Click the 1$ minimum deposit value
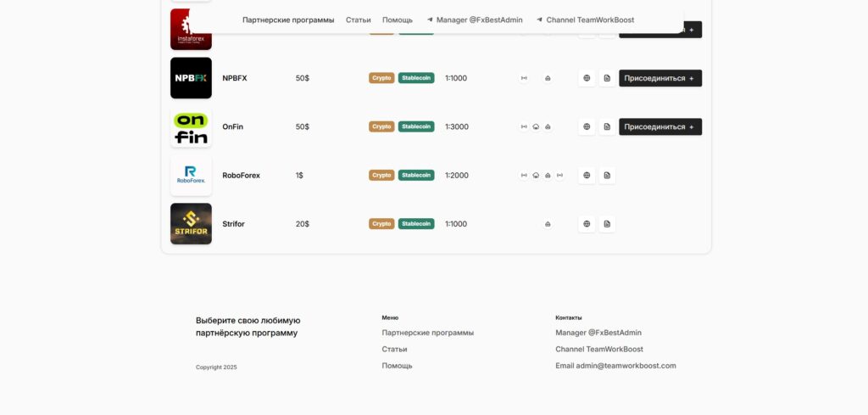 pyautogui.click(x=299, y=176)
